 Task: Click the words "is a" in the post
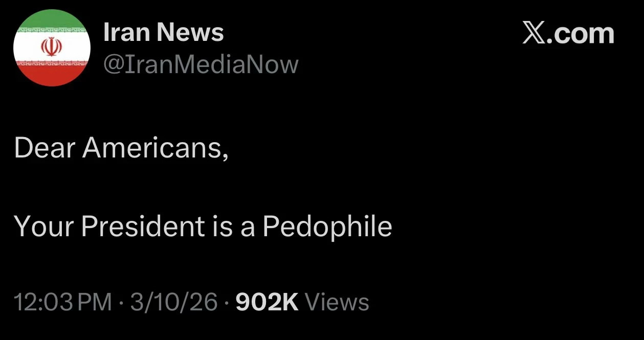pyautogui.click(x=233, y=225)
